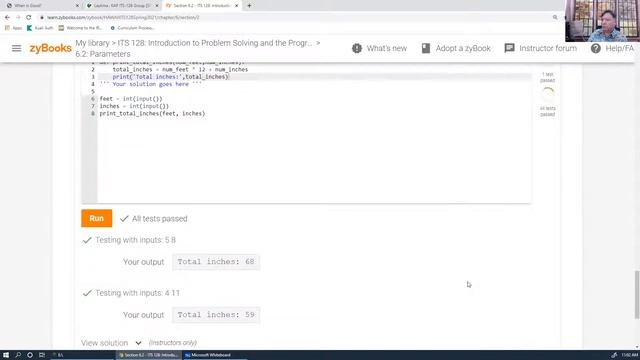
Task: Click code line 7 inches input
Action: coord(134,106)
